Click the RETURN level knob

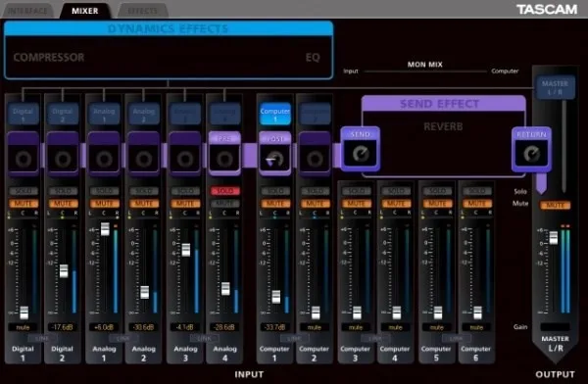pos(531,154)
